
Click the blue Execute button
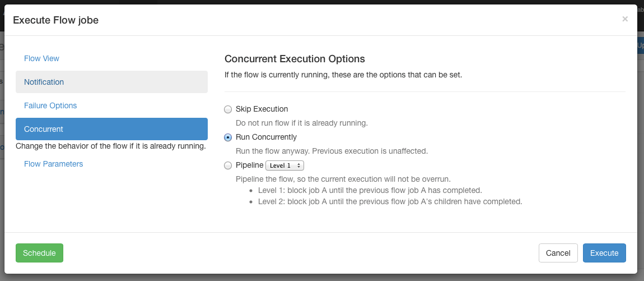[604, 253]
